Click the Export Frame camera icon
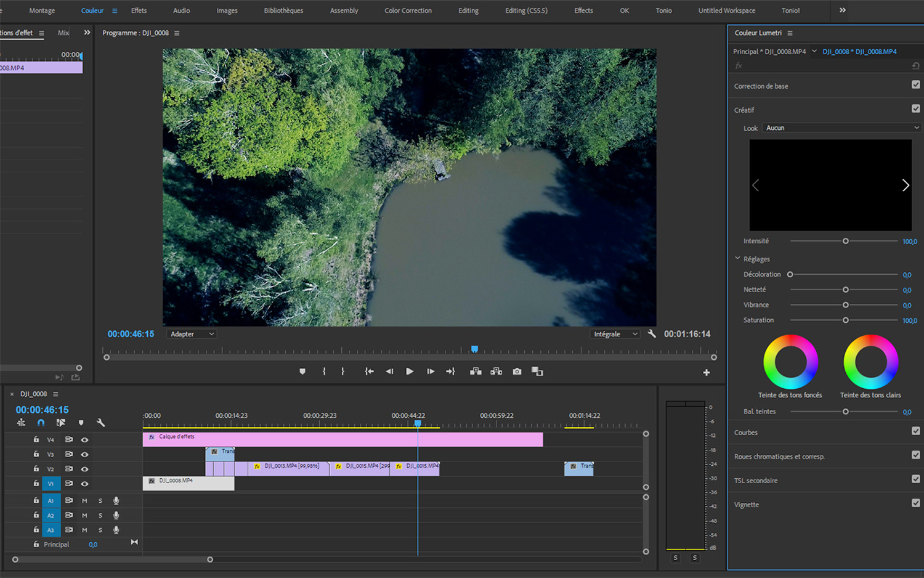 click(517, 372)
